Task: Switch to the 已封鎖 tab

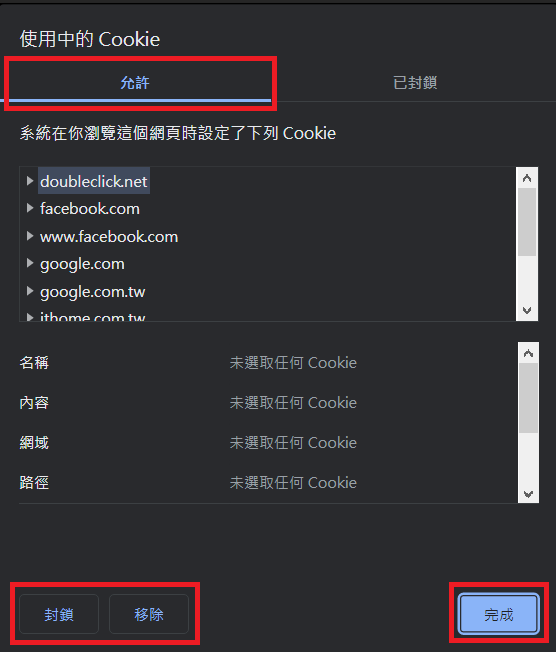Action: (415, 82)
